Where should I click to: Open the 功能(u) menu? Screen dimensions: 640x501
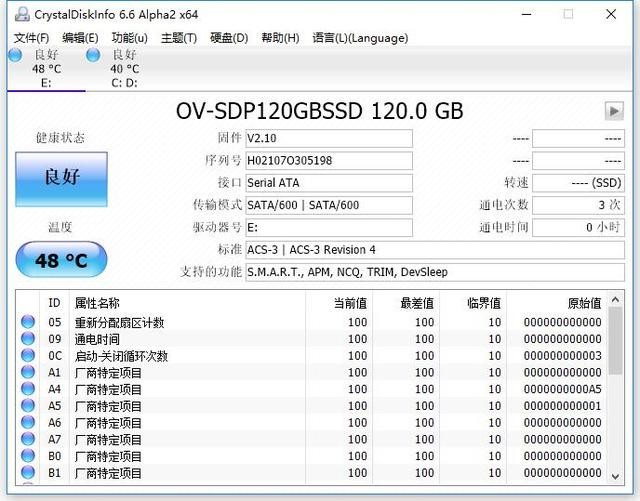(129, 38)
